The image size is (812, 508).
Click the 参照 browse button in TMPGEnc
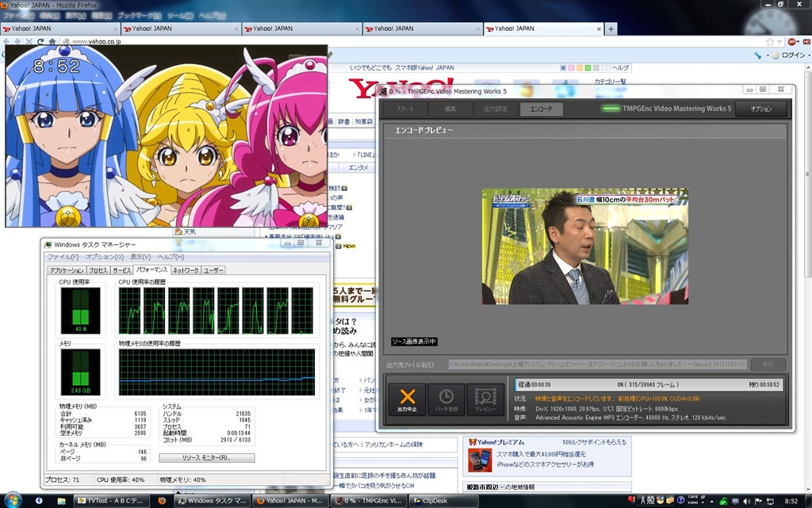(768, 365)
